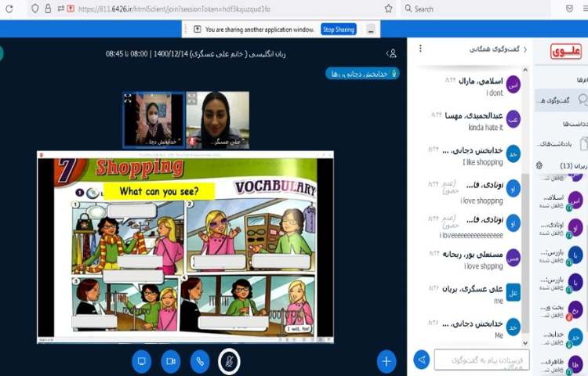Open the public chat item in sidebar
The height and width of the screenshot is (376, 588).
(x=561, y=100)
